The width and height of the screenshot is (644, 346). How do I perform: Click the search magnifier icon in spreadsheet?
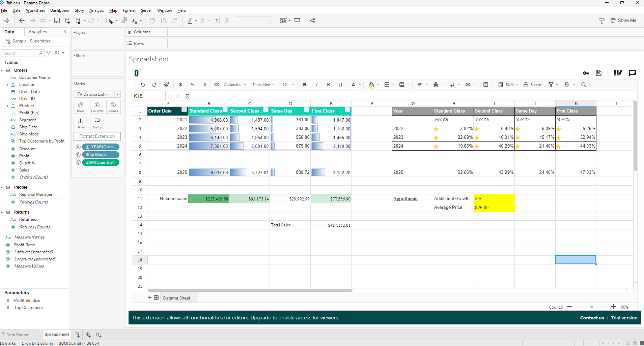[x=583, y=85]
